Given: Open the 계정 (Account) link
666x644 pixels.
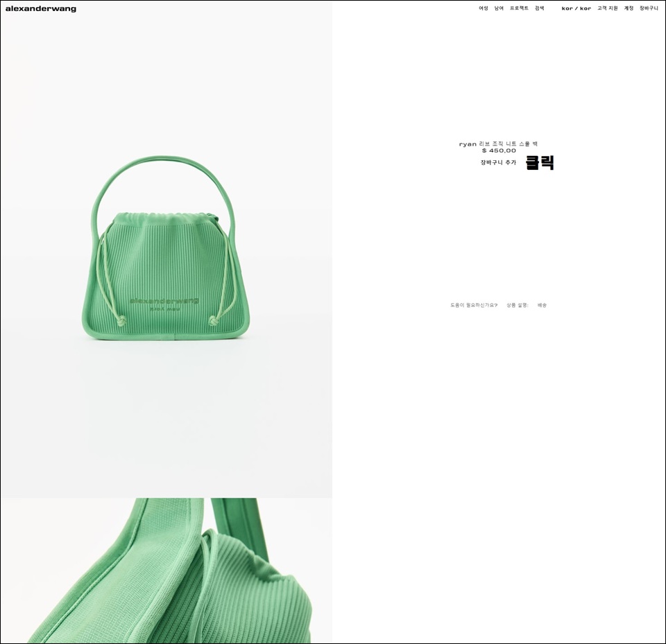Looking at the screenshot, I should (629, 8).
